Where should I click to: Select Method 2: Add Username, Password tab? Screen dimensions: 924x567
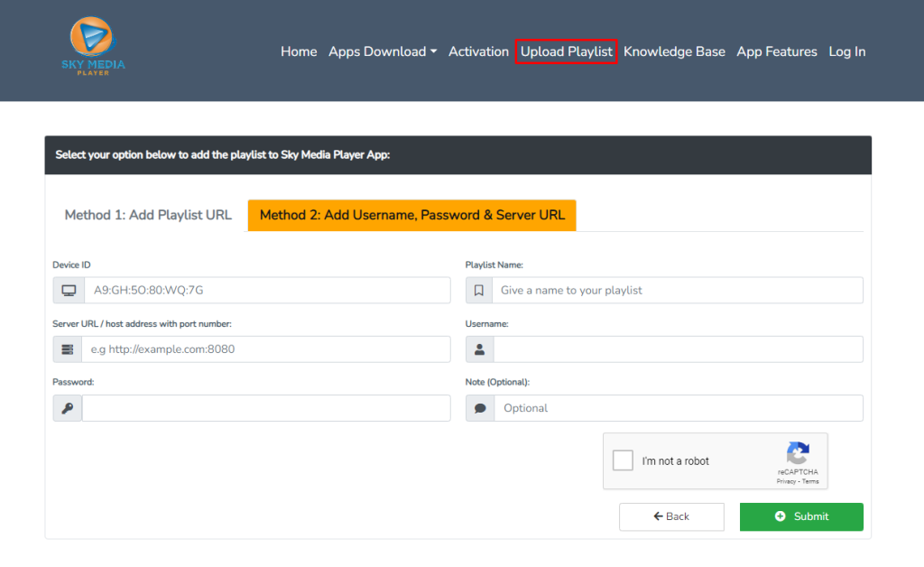click(x=411, y=215)
